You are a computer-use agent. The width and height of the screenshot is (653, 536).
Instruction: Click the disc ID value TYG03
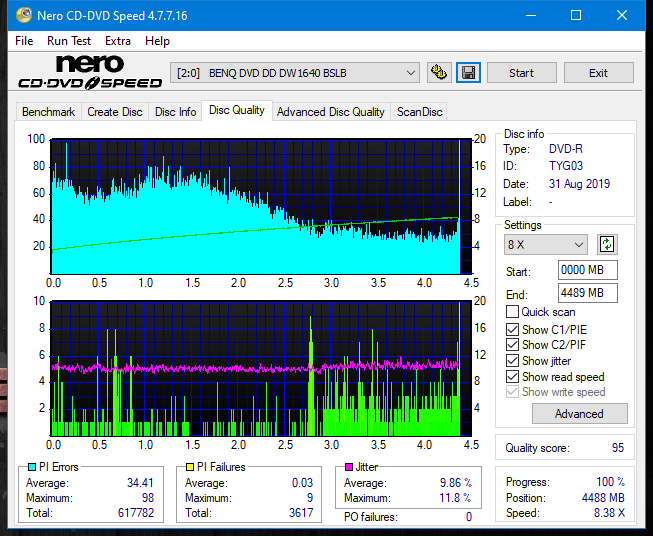coord(566,166)
